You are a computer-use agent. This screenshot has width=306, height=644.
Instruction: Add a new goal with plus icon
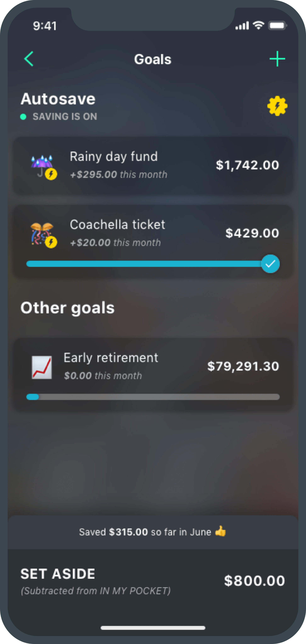[x=277, y=59]
